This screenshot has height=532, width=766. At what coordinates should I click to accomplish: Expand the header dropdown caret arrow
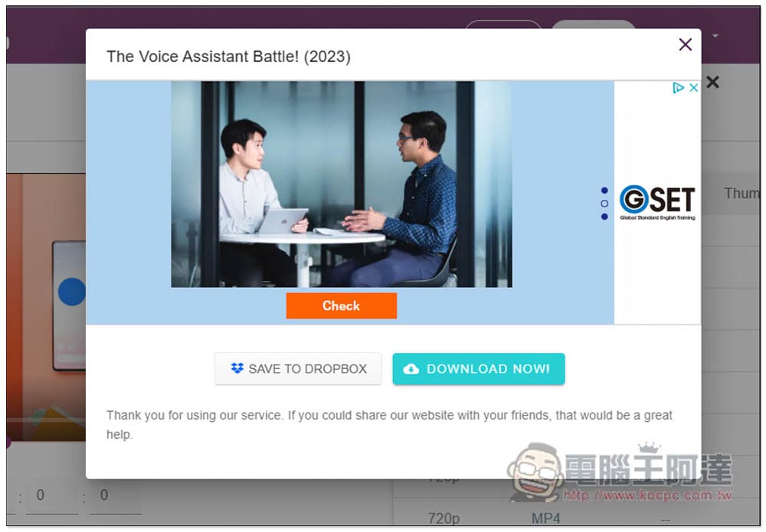(x=715, y=36)
